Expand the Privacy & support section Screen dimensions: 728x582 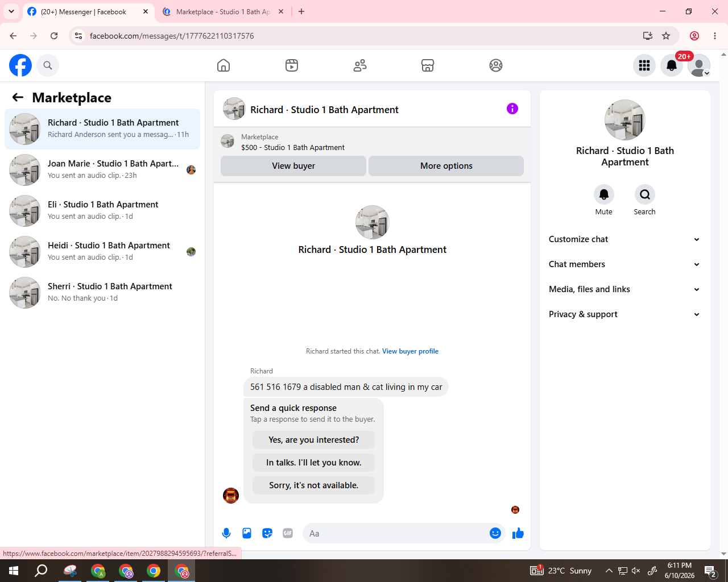(x=625, y=314)
